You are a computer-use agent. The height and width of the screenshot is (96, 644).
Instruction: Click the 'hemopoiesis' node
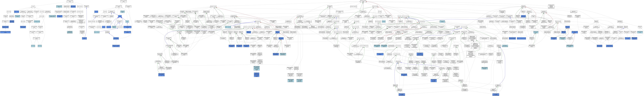tap(337, 27)
